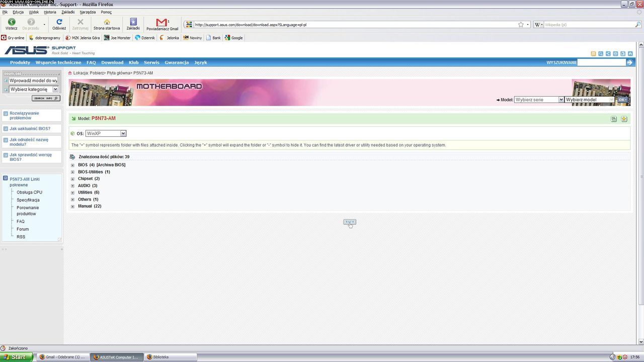Open the MZK Jelenia Góra bookmark
Screen dimensions: 644x362
pos(83,38)
